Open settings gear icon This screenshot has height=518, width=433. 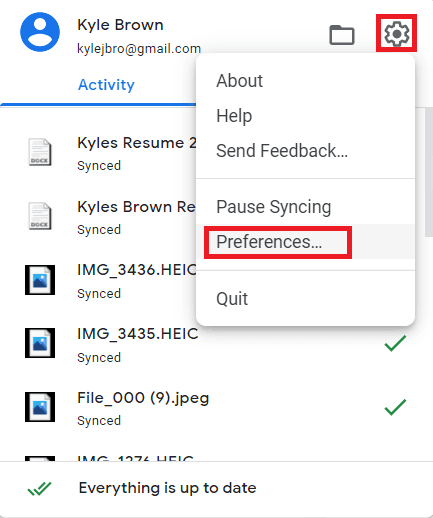pos(396,33)
